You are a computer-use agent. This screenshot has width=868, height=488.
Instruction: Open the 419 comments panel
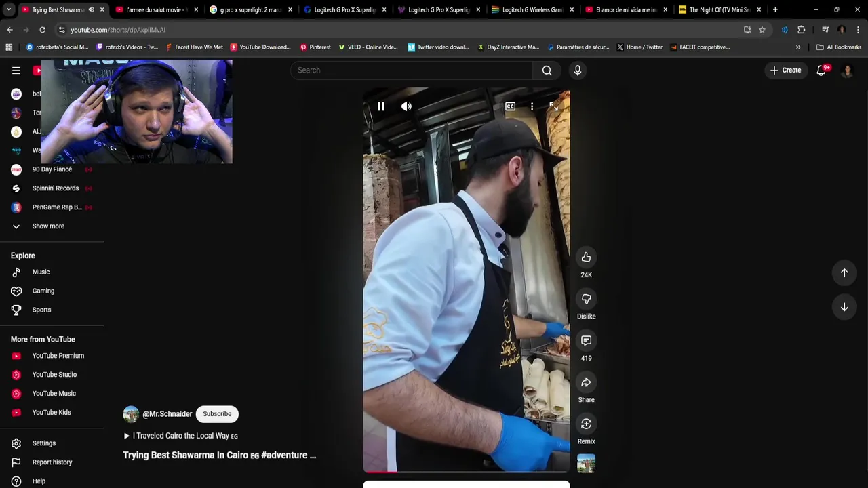pyautogui.click(x=586, y=340)
